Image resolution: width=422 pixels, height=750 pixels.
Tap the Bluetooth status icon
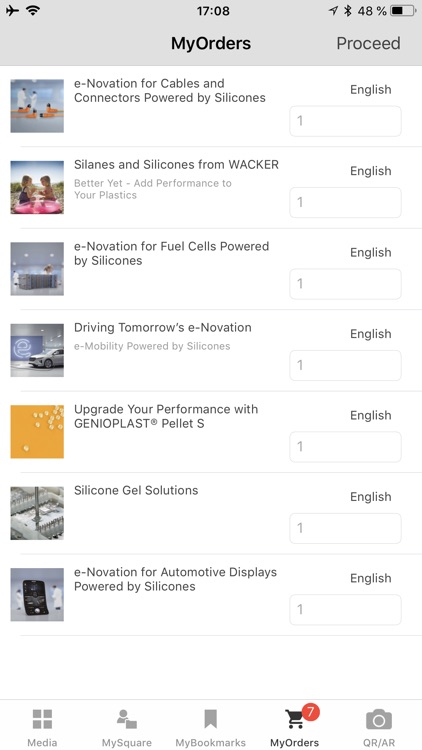point(348,11)
